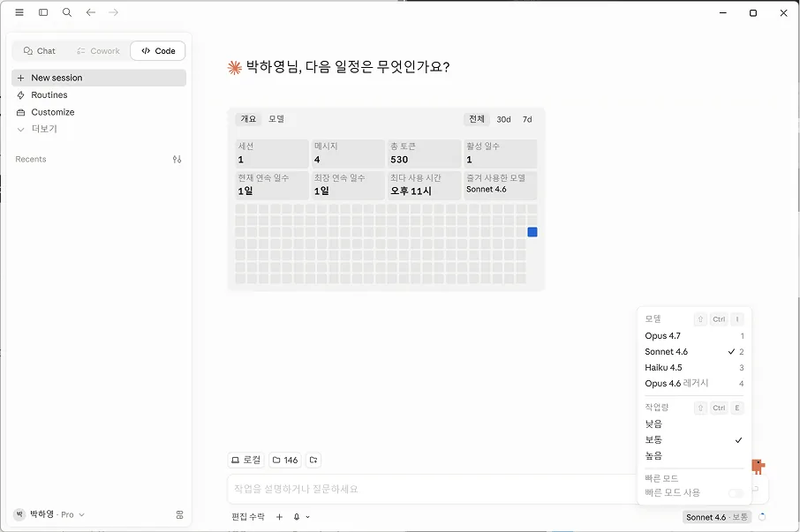Image resolution: width=800 pixels, height=532 pixels.
Task: Go forward with the right arrow
Action: 113,12
